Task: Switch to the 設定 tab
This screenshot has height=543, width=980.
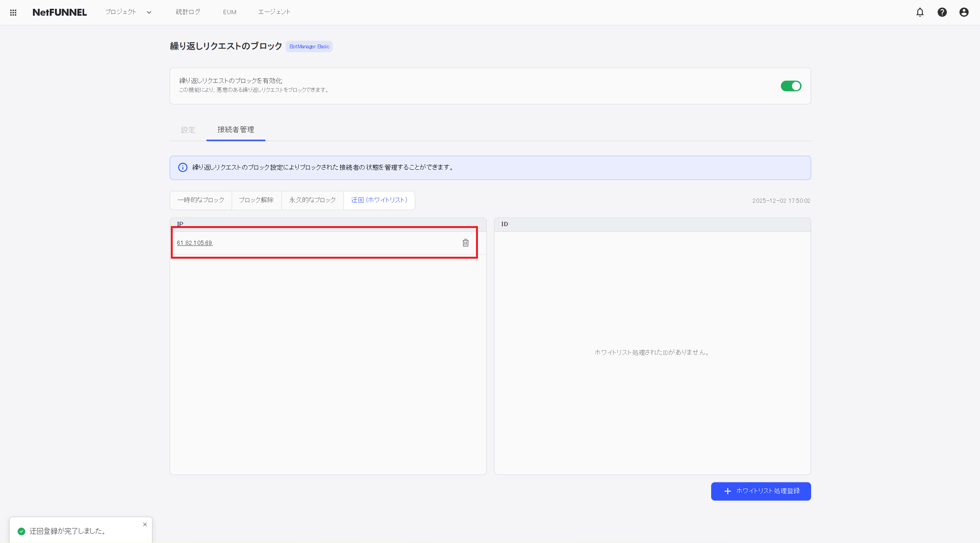Action: point(188,130)
